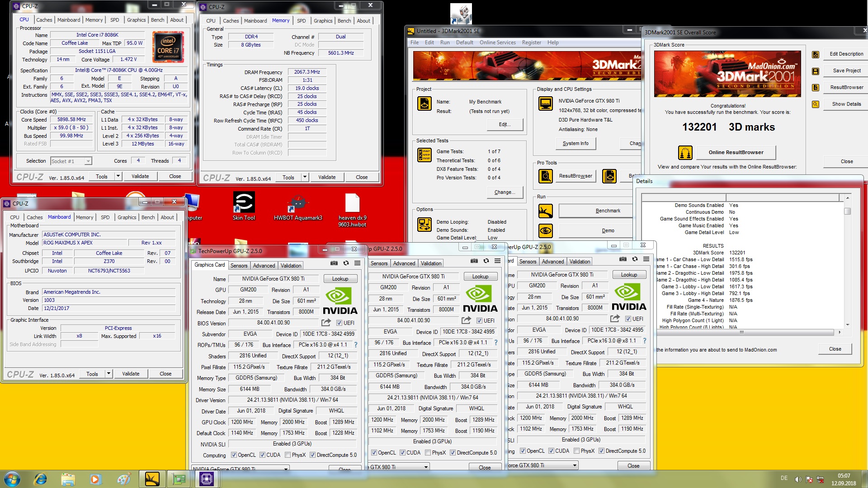Click Online ResultBrowser icon in score window

(x=685, y=153)
